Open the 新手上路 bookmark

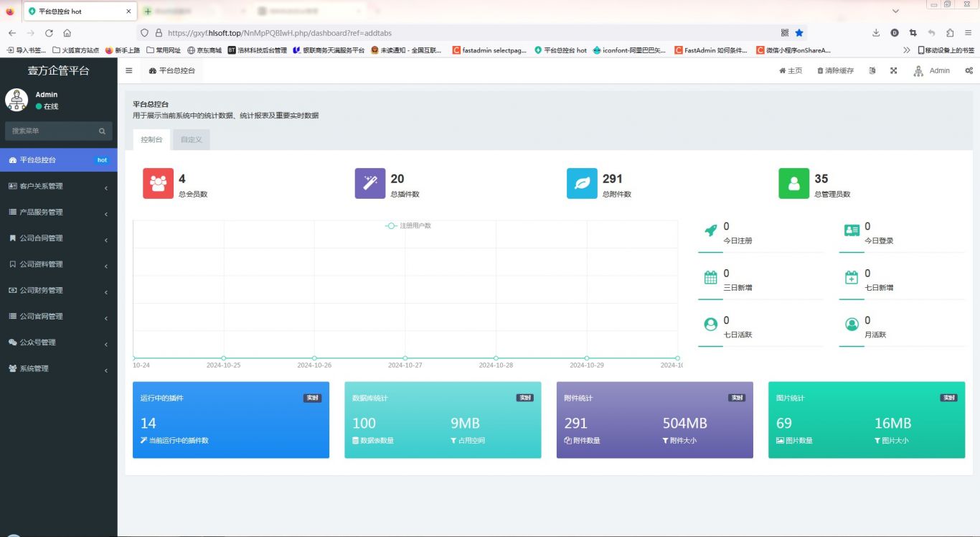coord(122,50)
